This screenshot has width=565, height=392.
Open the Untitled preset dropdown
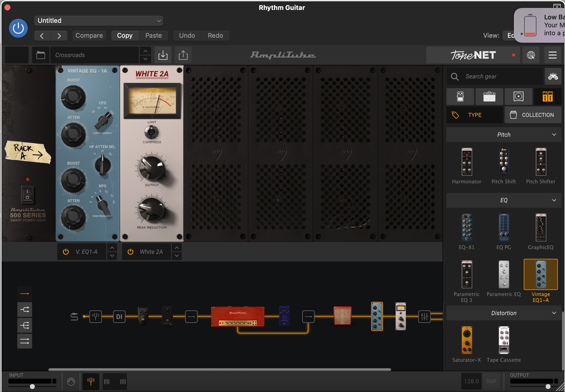tap(99, 21)
